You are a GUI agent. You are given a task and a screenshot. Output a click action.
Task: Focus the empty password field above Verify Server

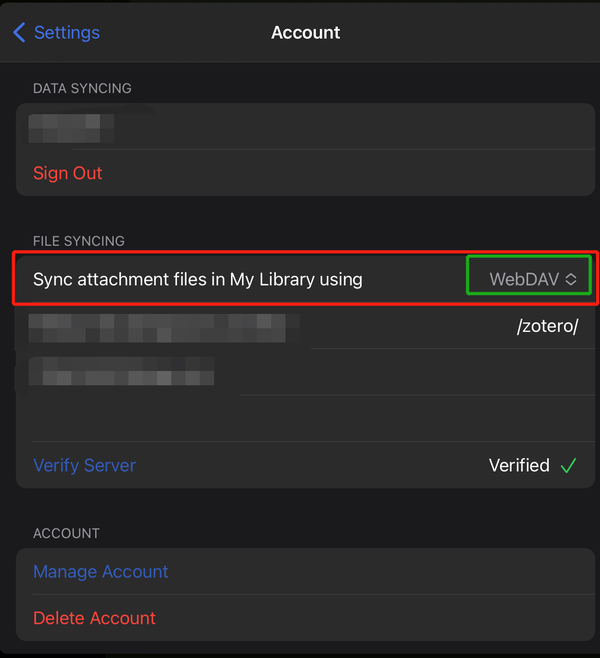pyautogui.click(x=305, y=418)
